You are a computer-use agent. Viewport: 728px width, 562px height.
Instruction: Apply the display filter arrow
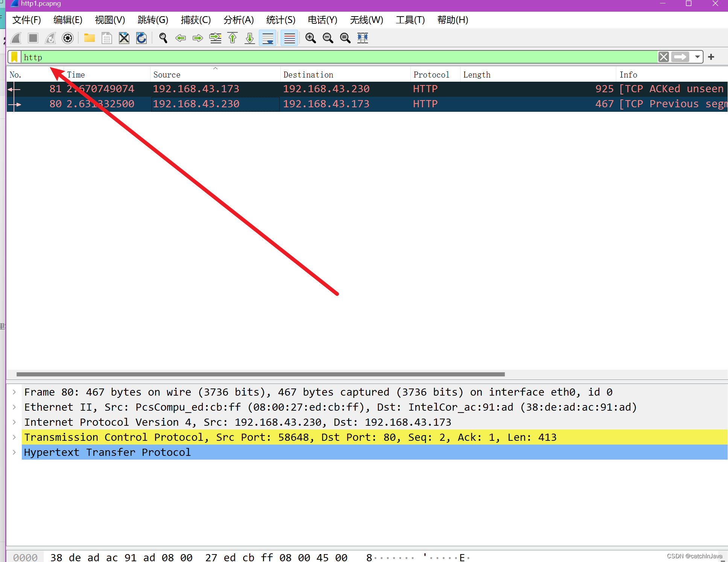click(x=680, y=57)
